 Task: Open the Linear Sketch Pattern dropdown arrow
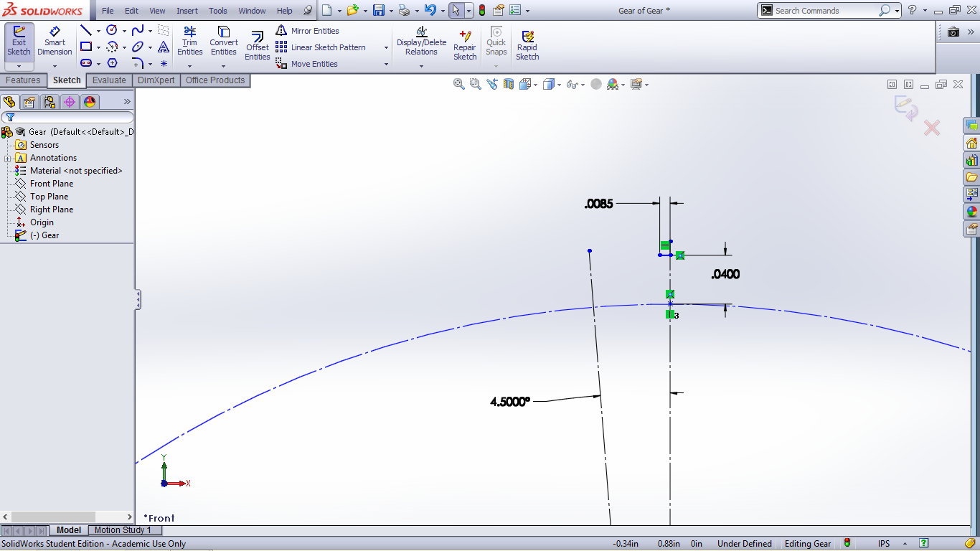point(386,48)
